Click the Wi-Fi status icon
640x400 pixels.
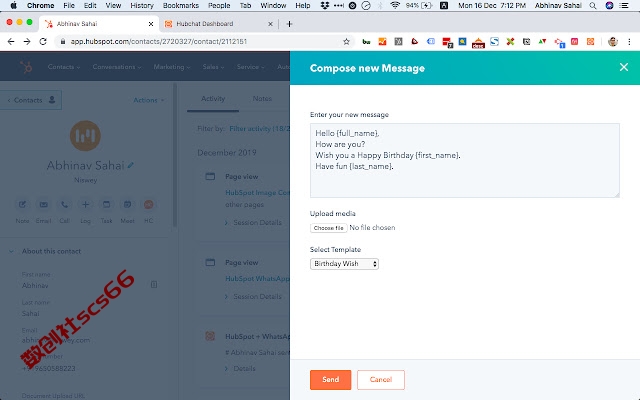click(395, 6)
